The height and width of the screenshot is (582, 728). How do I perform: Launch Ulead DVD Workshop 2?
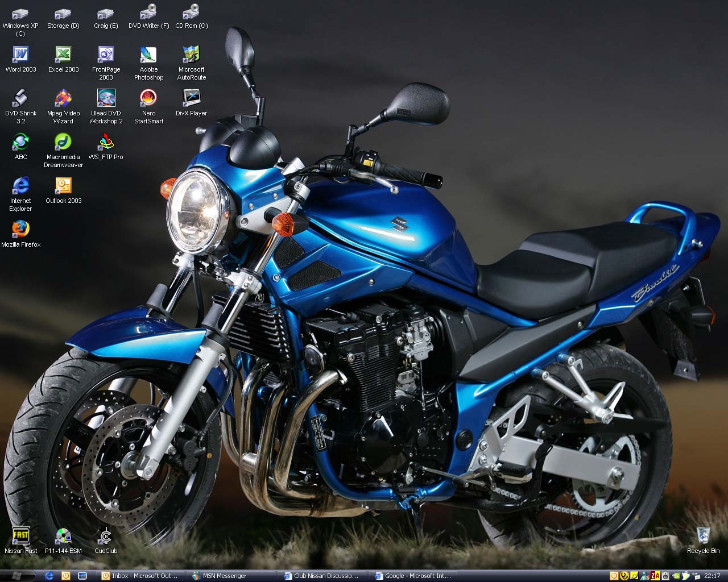click(x=106, y=107)
